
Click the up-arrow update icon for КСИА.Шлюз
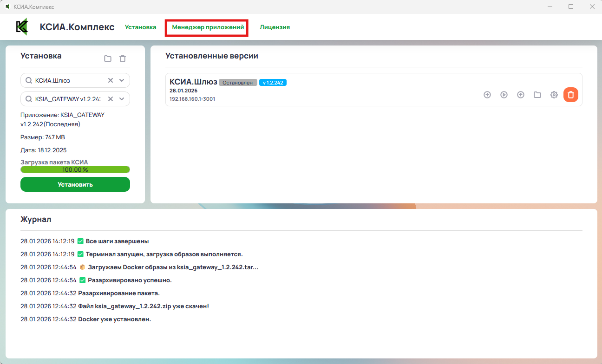coord(521,95)
